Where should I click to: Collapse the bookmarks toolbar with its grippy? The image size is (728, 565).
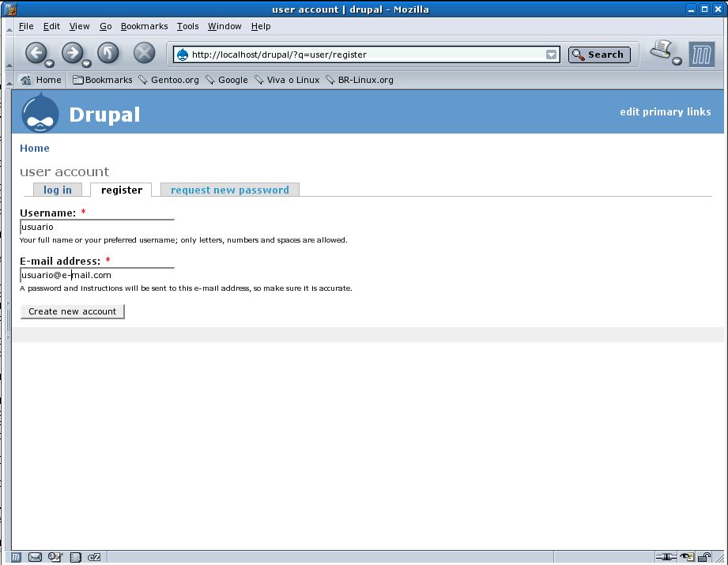point(9,81)
